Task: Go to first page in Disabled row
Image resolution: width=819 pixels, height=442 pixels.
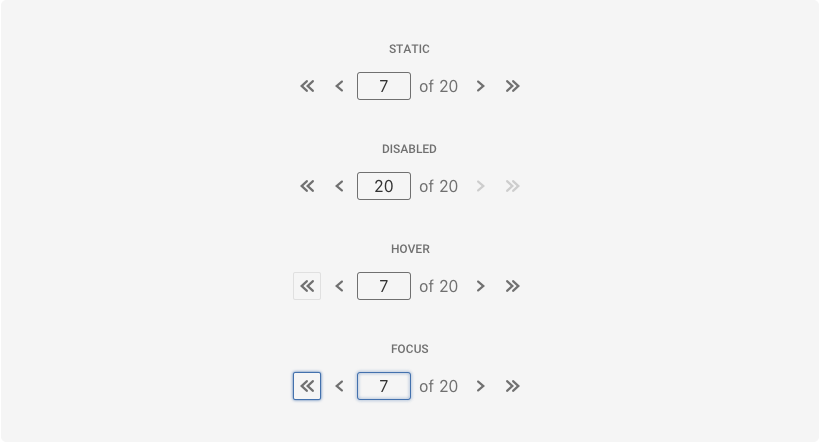Action: [307, 186]
